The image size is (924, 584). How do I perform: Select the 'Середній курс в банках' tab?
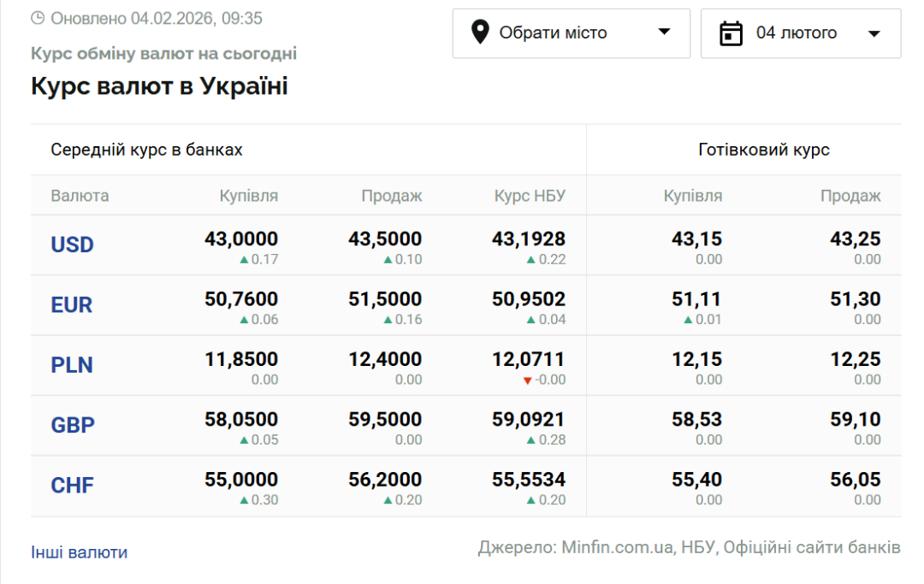click(146, 150)
